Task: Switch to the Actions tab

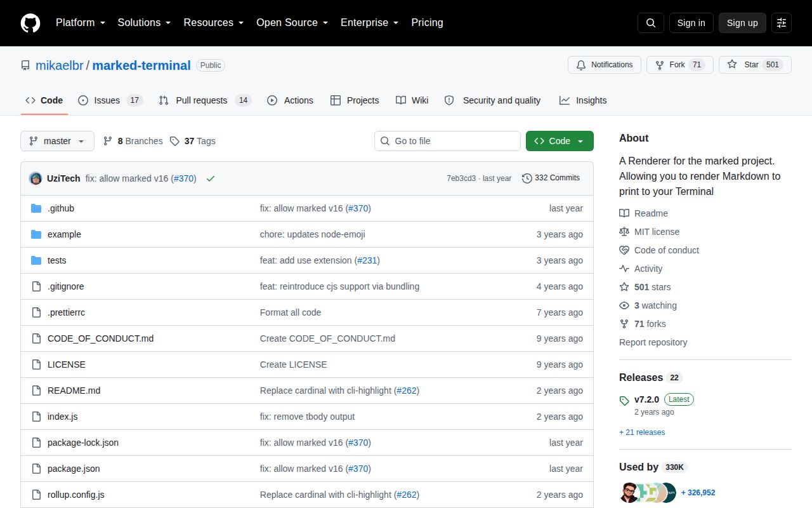Action: tap(290, 100)
